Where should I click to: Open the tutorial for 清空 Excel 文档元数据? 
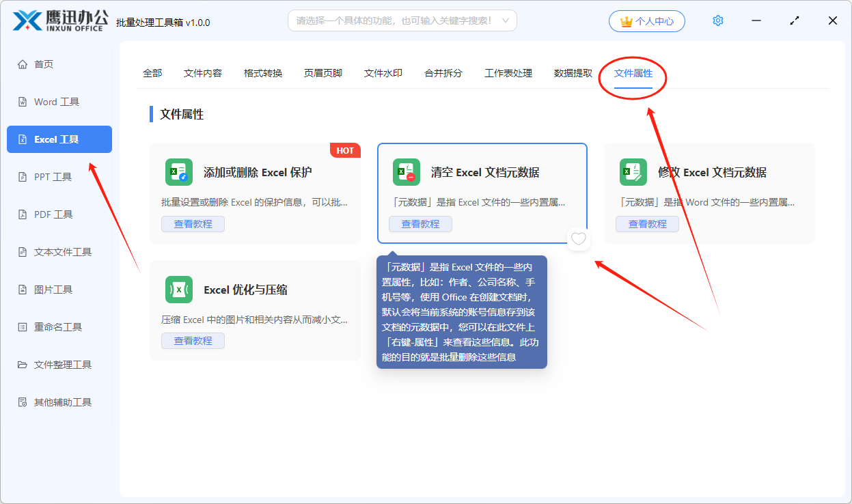[420, 224]
